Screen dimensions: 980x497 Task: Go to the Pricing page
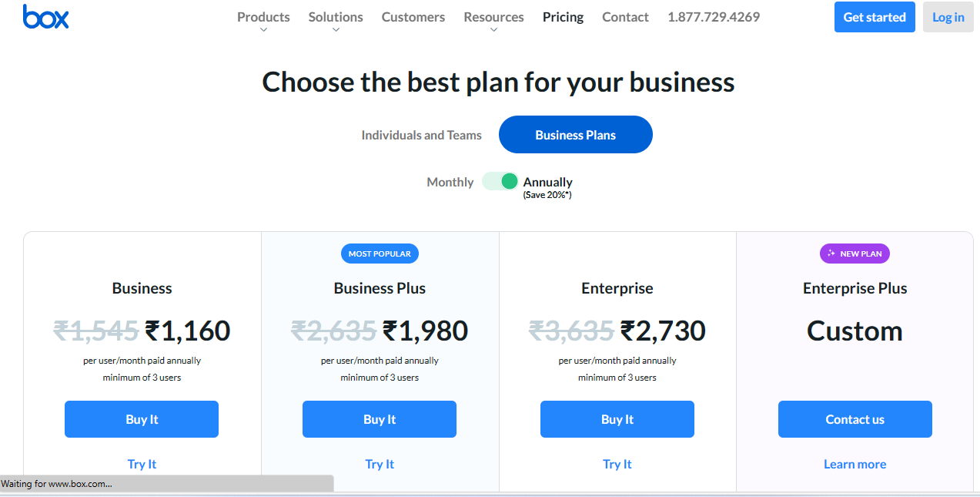point(563,17)
